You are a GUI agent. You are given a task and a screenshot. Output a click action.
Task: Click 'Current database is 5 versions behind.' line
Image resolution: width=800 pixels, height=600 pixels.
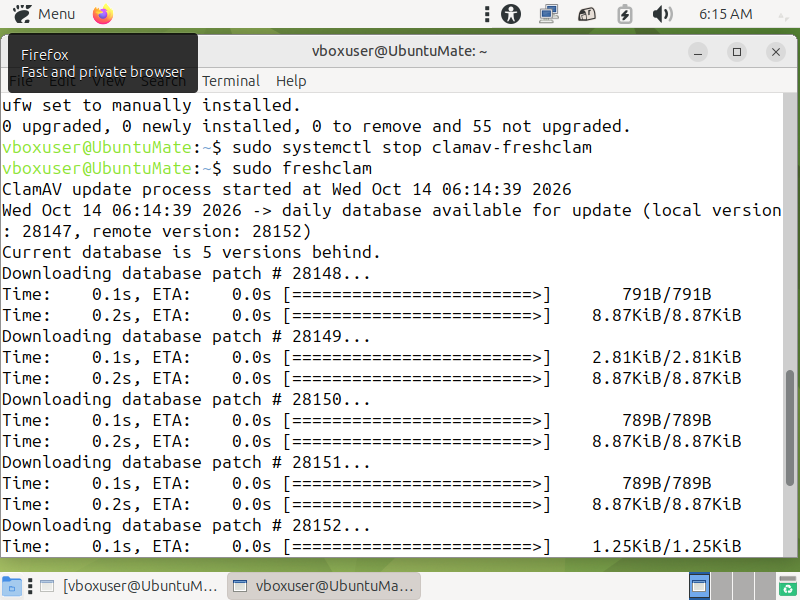pos(191,252)
